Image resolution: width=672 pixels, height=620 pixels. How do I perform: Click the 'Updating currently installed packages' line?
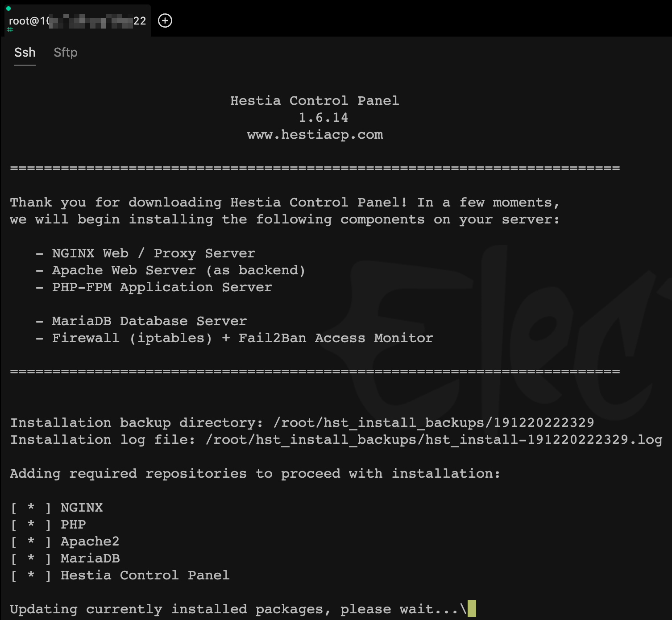coord(234,609)
